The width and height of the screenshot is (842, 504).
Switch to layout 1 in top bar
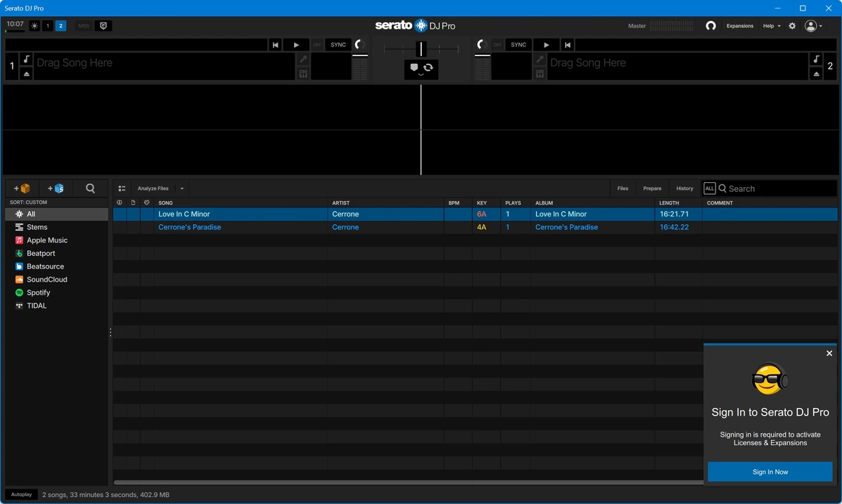click(x=48, y=26)
